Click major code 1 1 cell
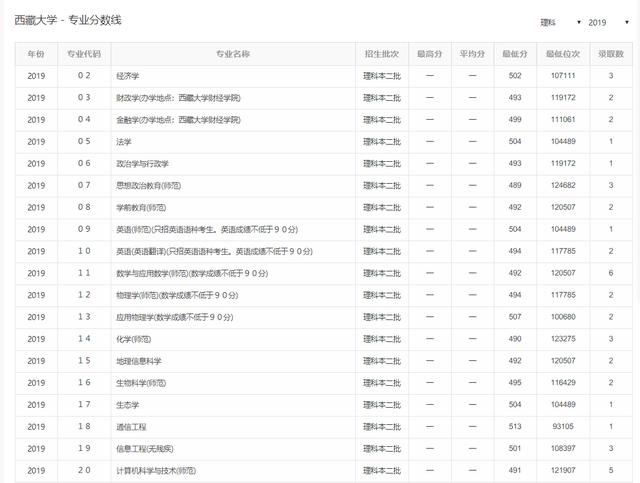The width and height of the screenshot is (640, 483). point(84,273)
